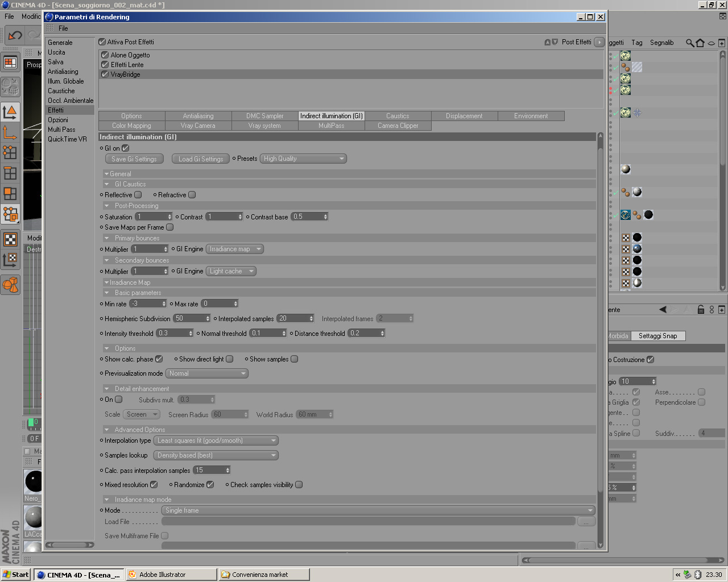This screenshot has height=582, width=728.
Task: Open the Color Mapping tab
Action: point(132,126)
